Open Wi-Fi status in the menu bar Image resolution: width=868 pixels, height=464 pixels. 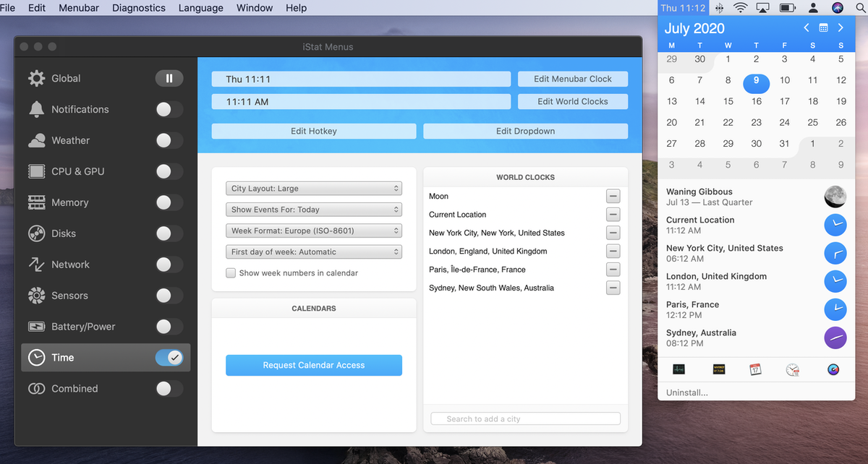click(x=740, y=8)
